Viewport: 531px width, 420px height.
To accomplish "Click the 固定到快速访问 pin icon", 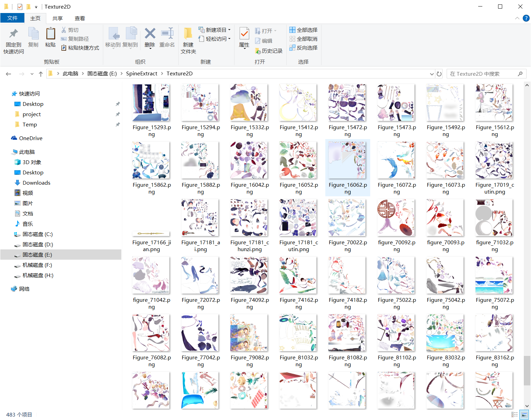I will [14, 34].
